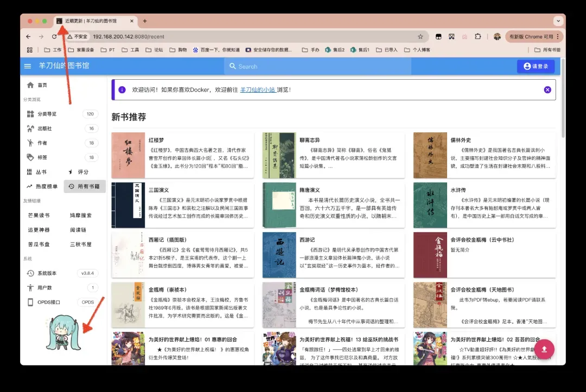The image size is (586, 392).
Task: Browse books by 出版社 publisher
Action: 44,128
